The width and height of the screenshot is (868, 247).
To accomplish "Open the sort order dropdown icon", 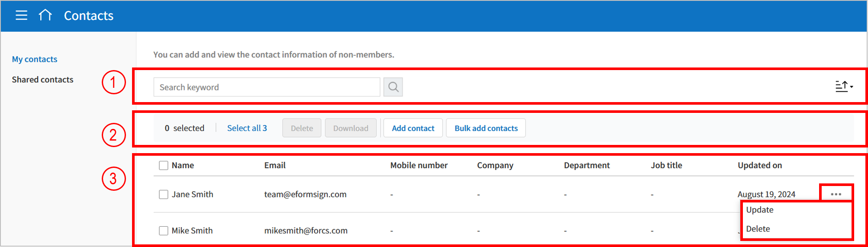I will [x=843, y=87].
